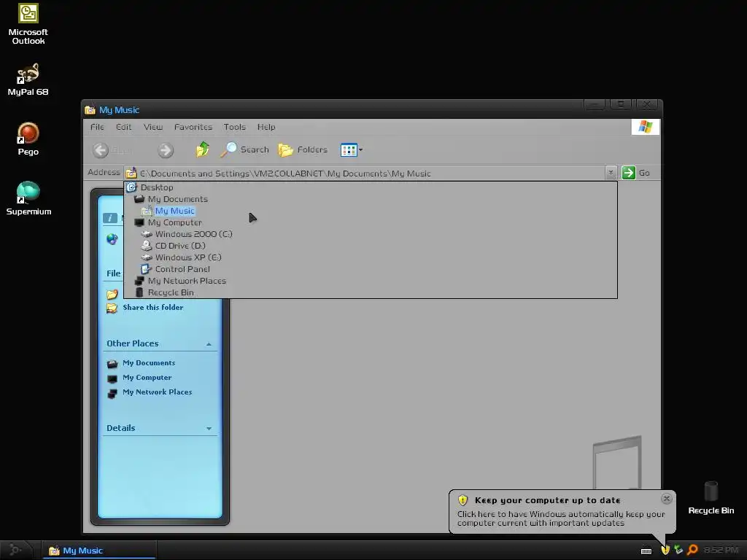Open the Start button on taskbar
747x560 pixels.
pos(16,551)
